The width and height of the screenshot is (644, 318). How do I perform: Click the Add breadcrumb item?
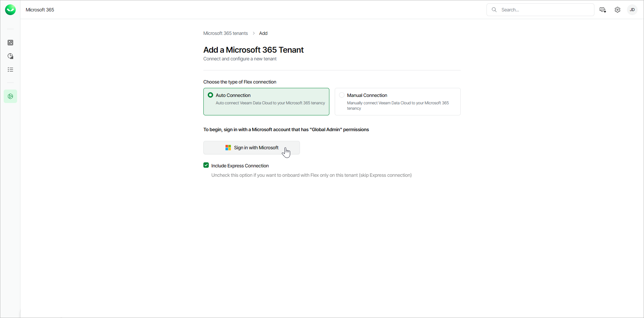pos(263,33)
